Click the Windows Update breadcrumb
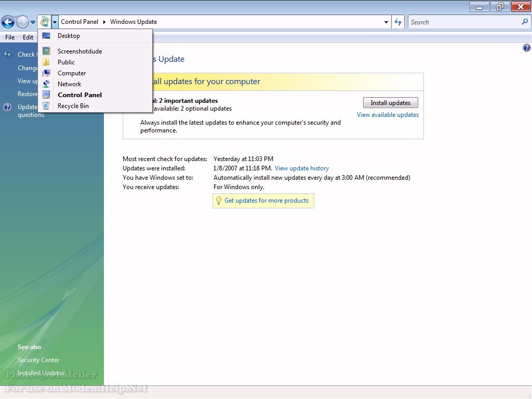The height and width of the screenshot is (399, 532). [134, 22]
